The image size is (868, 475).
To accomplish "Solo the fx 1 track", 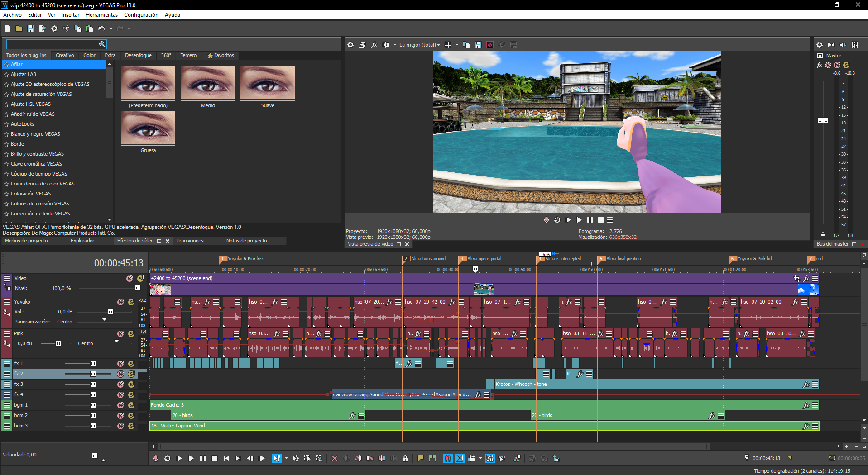I will pos(131,363).
